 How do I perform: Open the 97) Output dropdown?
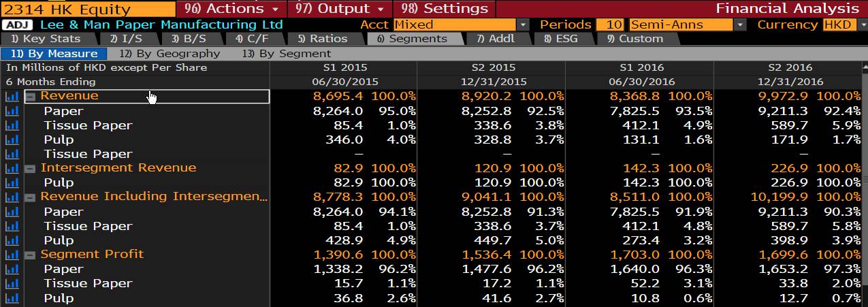[340, 9]
